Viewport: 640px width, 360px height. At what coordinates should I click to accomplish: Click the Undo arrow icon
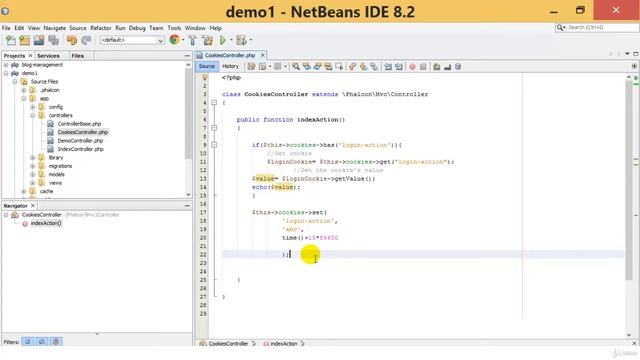point(71,40)
